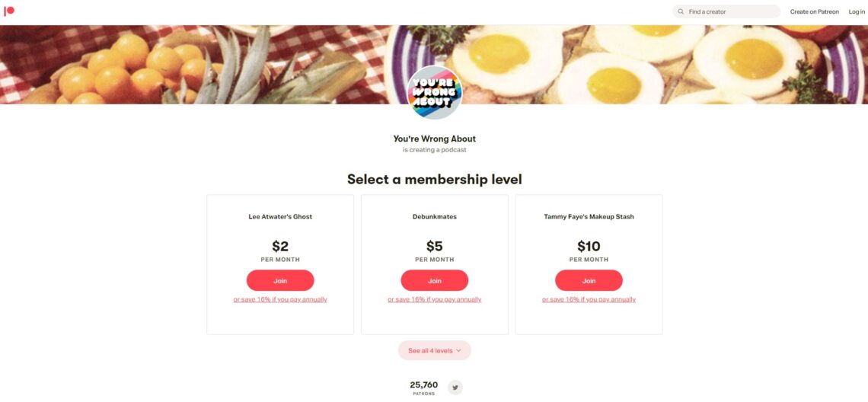Join the $10 Tammy Faye's Makeup Stash tier

pyautogui.click(x=589, y=281)
